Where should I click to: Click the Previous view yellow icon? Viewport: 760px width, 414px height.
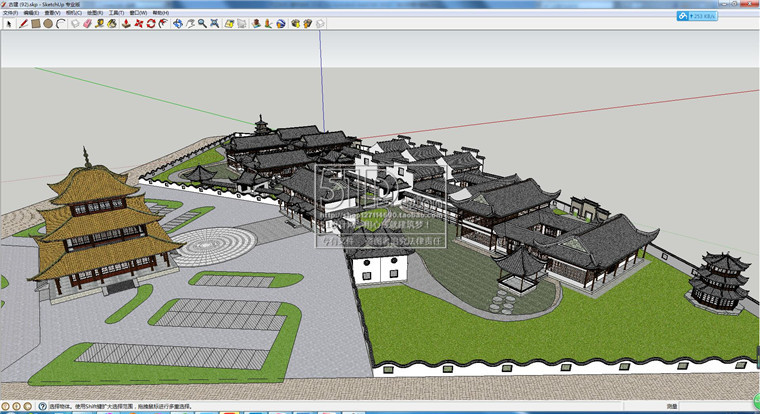(x=229, y=24)
